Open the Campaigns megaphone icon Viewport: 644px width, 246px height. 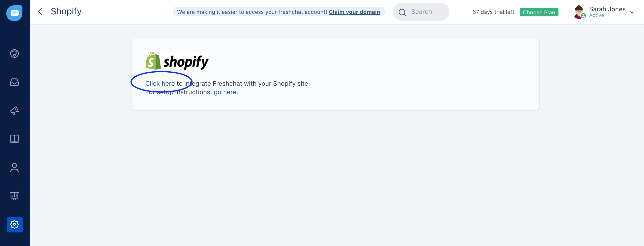(x=14, y=110)
